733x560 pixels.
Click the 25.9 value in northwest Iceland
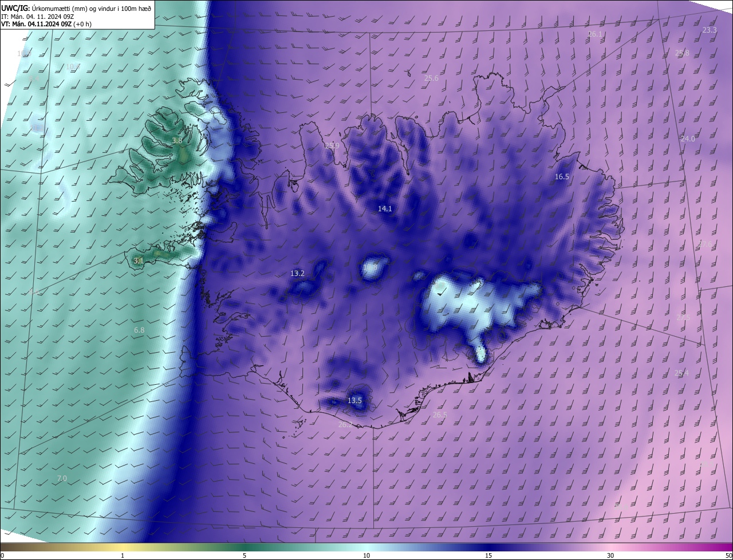pos(332,146)
